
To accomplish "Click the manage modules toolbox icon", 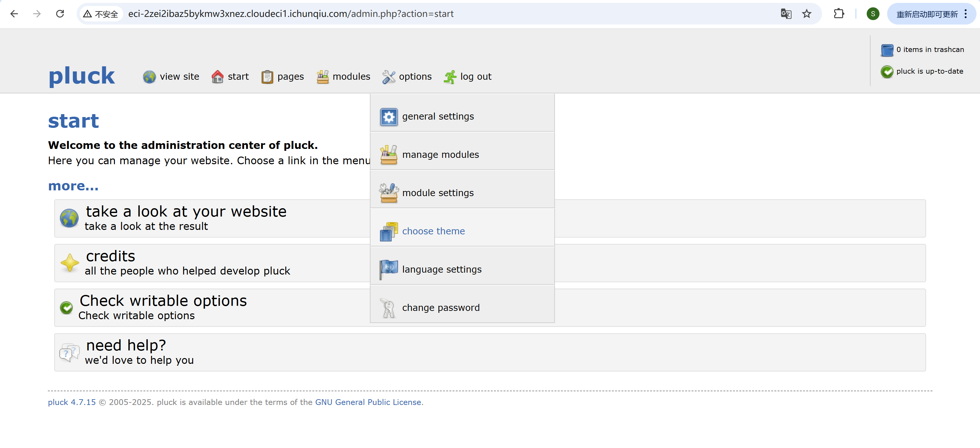I will pyautogui.click(x=388, y=155).
